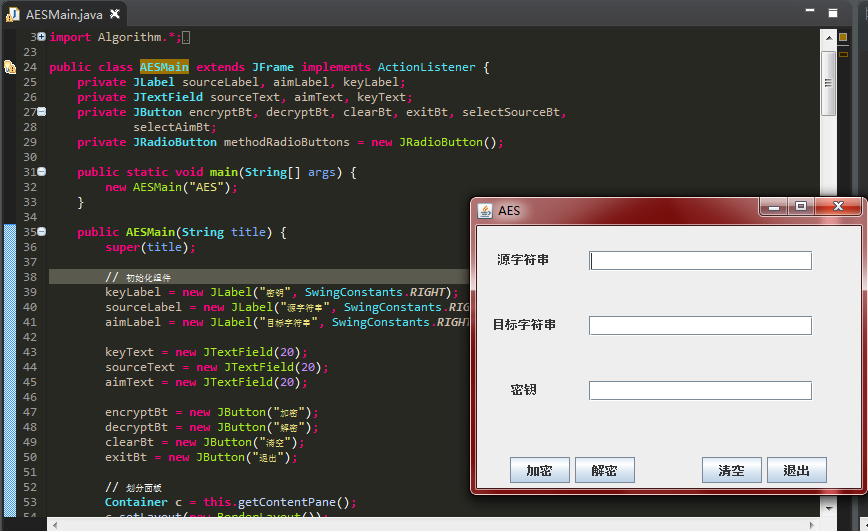Click the methodRadioButtons field name
The height and width of the screenshot is (531, 868).
click(x=287, y=142)
